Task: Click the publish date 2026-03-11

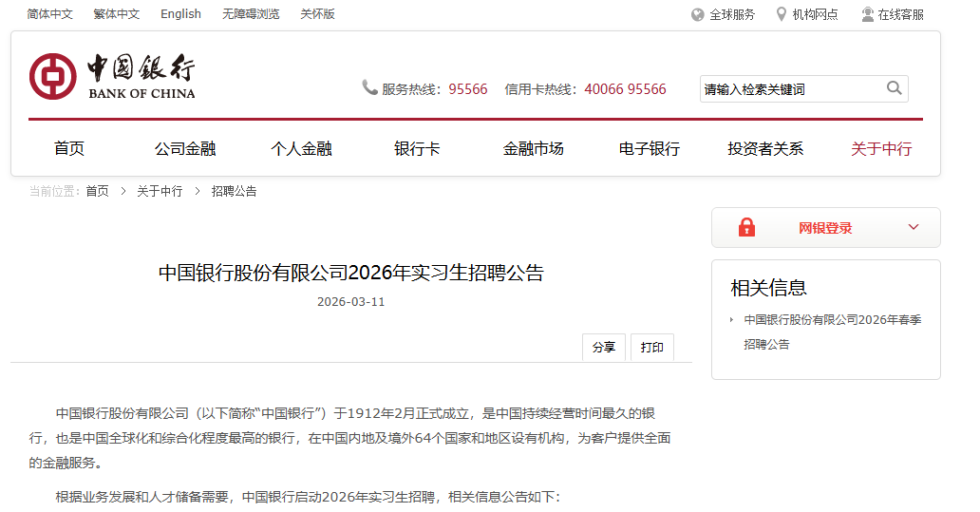Action: pyautogui.click(x=350, y=302)
